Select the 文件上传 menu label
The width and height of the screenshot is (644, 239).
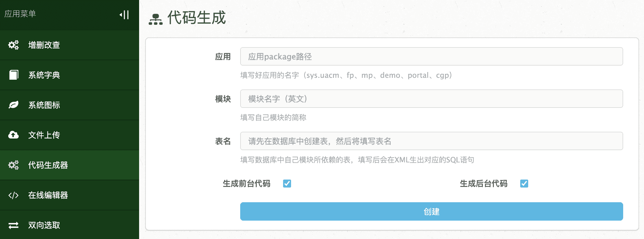click(x=44, y=135)
